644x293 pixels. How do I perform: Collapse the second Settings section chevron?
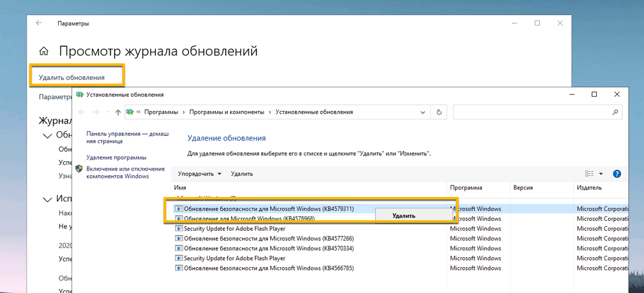[48, 199]
